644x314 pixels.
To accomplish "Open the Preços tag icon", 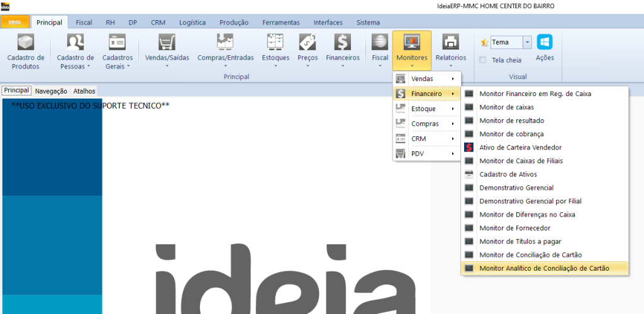I will point(308,43).
